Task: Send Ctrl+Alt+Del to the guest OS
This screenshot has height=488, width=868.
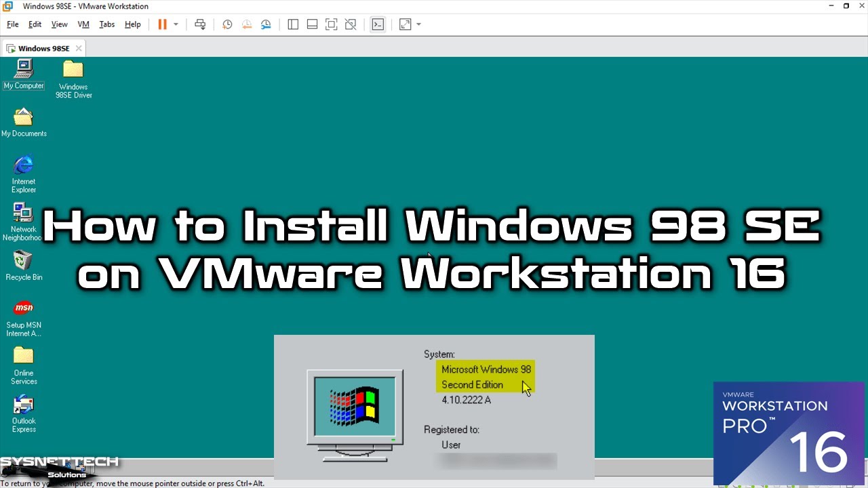Action: pos(200,24)
